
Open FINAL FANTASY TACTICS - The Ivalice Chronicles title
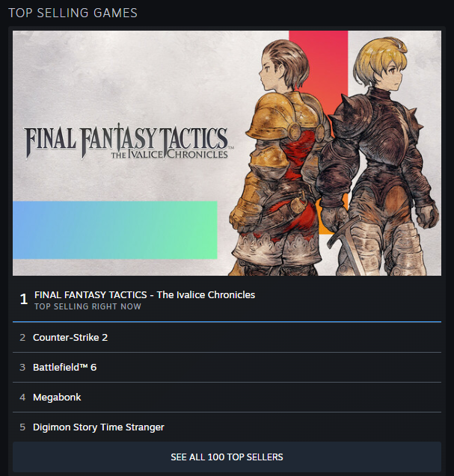[144, 294]
